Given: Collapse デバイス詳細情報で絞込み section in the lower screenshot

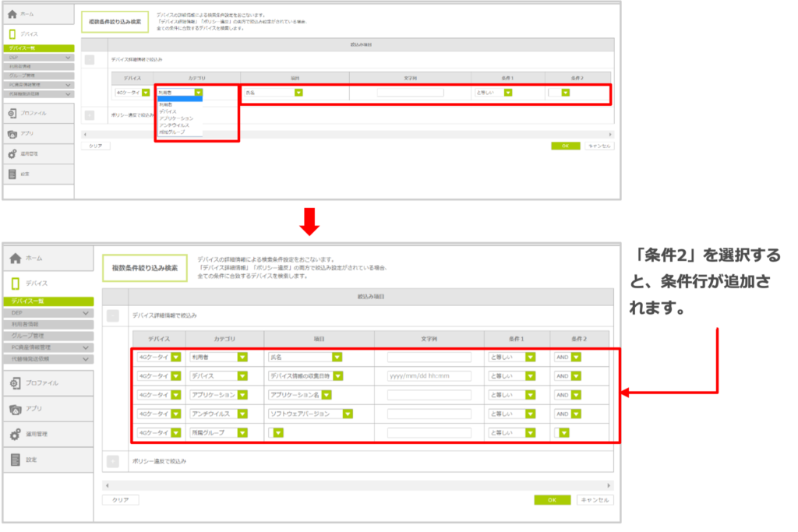Looking at the screenshot, I should click(x=114, y=315).
